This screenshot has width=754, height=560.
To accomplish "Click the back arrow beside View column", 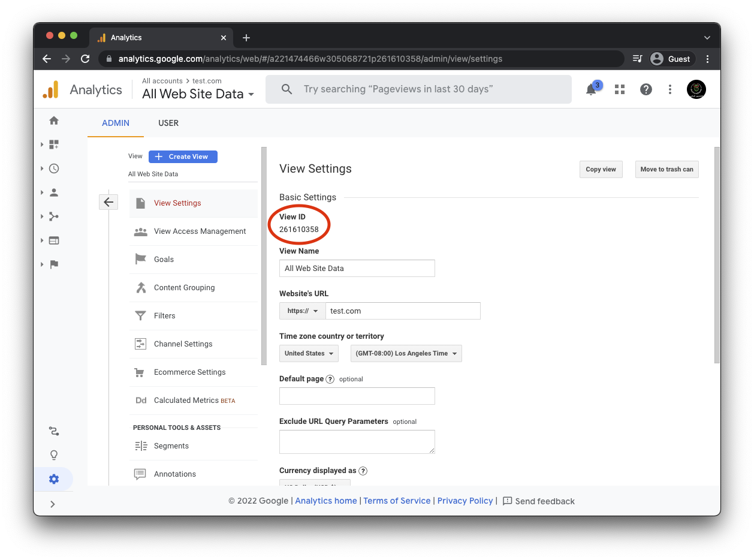I will 108,202.
